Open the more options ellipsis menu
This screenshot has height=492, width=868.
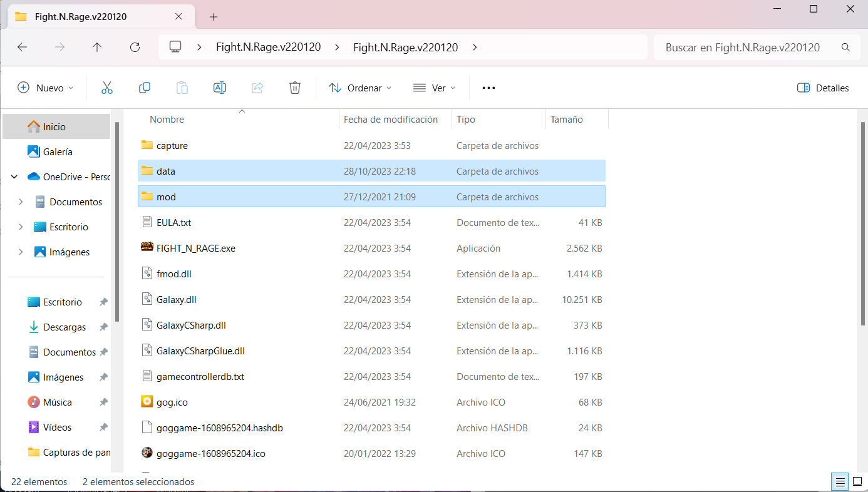point(488,88)
